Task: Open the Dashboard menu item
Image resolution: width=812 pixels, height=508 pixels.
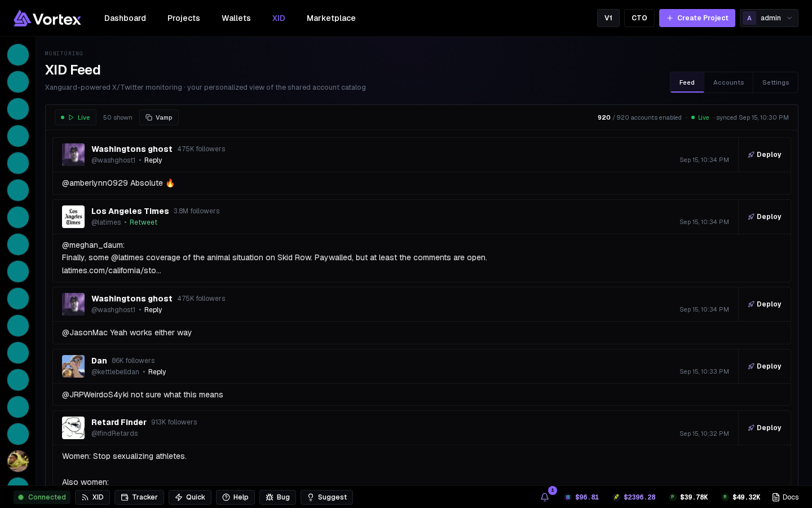Action: (125, 18)
